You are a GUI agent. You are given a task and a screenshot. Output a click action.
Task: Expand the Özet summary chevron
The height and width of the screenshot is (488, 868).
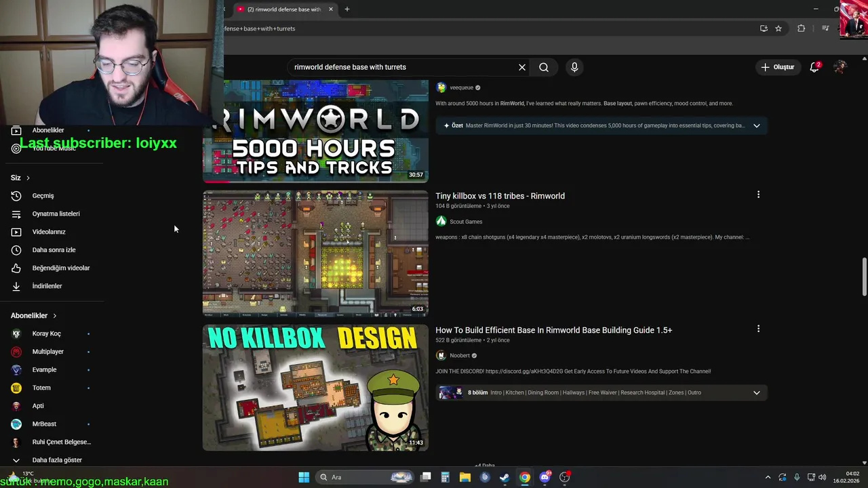tap(757, 125)
